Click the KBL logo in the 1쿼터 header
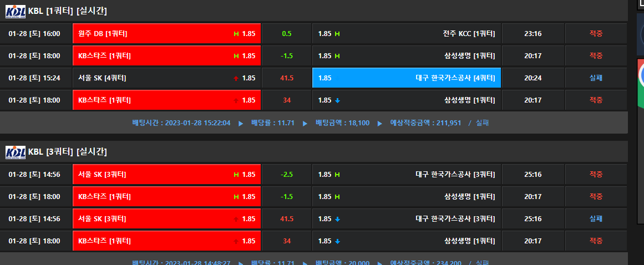This screenshot has height=265, width=644. point(15,11)
